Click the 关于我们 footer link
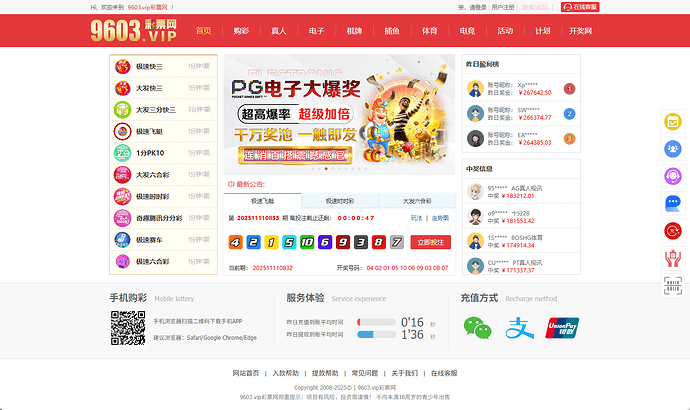Viewport: 690px width, 410px height. click(x=404, y=373)
